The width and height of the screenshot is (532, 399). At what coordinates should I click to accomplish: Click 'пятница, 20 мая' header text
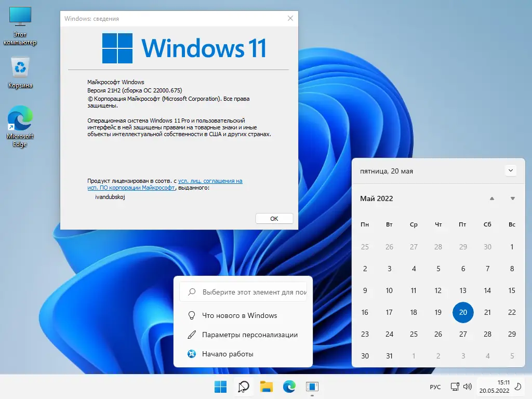[x=387, y=171]
